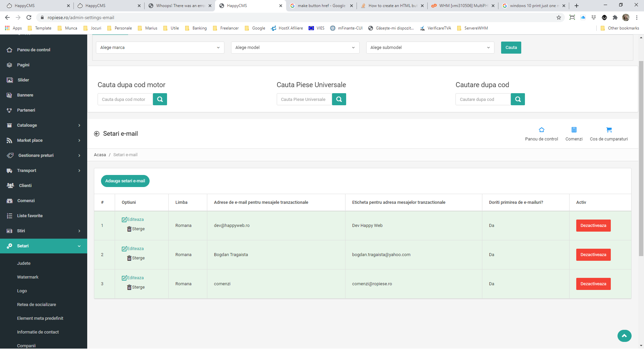This screenshot has width=644, height=362.
Task: Open Watermark settings item
Action: [x=28, y=277]
